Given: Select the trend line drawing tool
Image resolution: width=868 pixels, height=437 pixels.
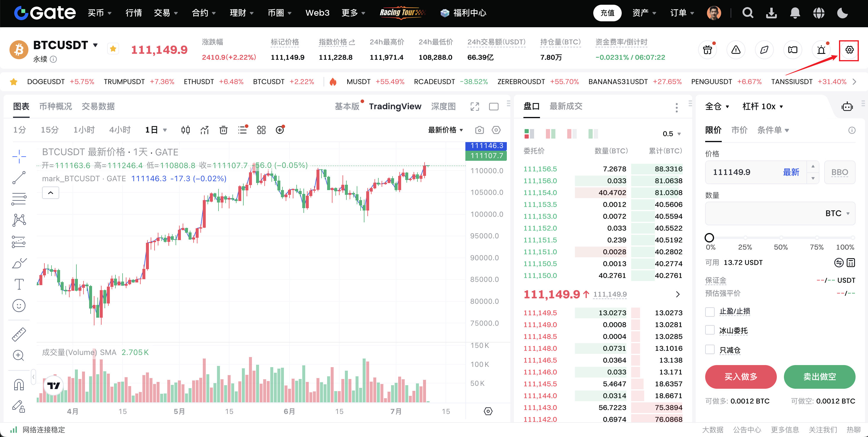Looking at the screenshot, I should pyautogui.click(x=19, y=178).
